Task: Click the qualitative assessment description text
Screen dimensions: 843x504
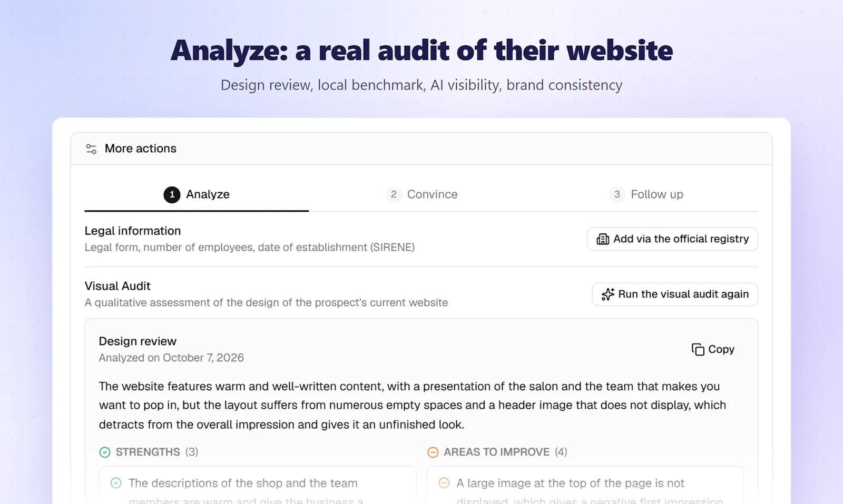Action: coord(266,303)
